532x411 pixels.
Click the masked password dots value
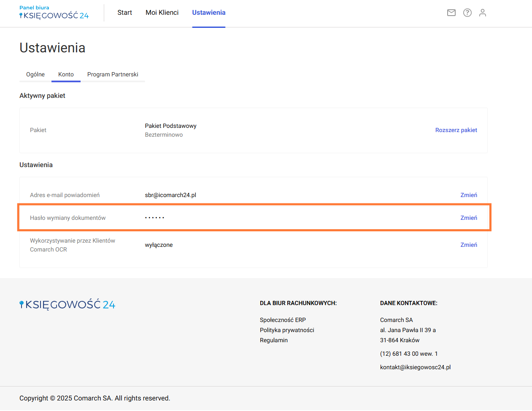[154, 218]
